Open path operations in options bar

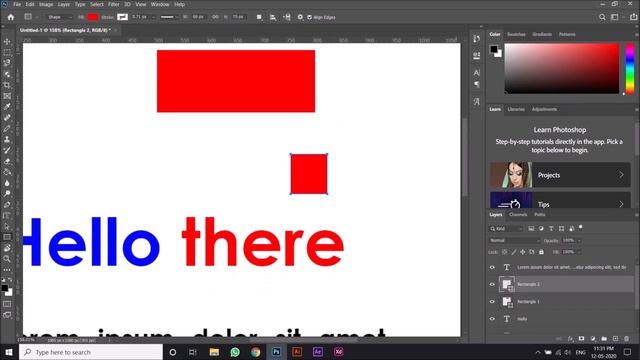point(259,17)
